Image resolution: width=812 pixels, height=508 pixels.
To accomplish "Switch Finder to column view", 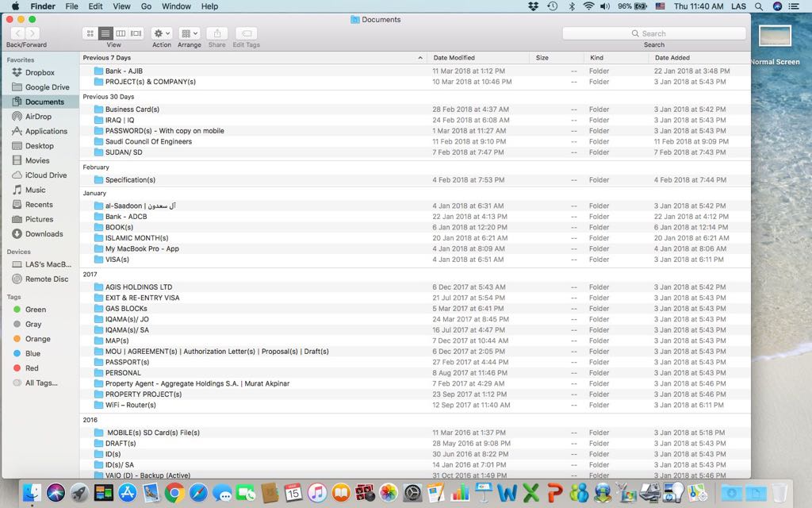I will point(121,33).
